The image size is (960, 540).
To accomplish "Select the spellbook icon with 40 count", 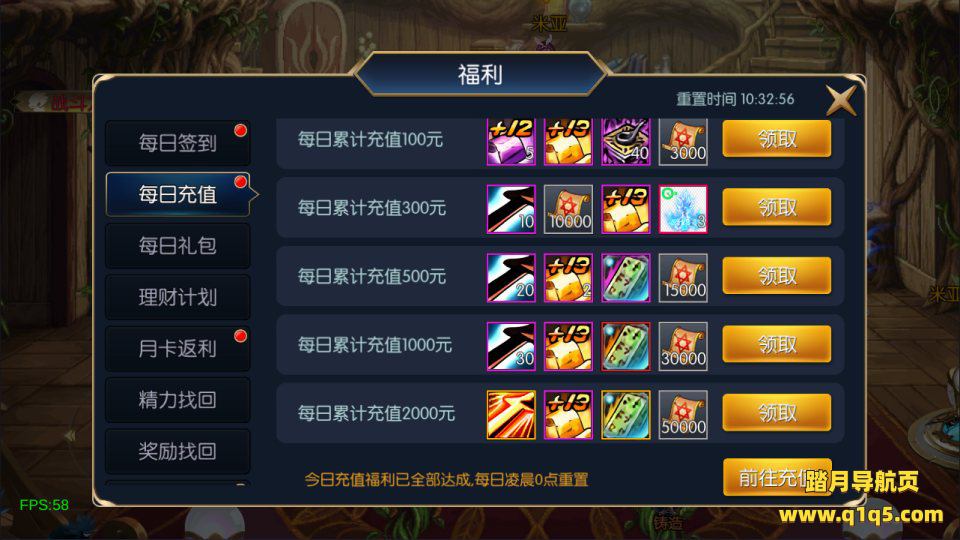I will click(x=626, y=141).
